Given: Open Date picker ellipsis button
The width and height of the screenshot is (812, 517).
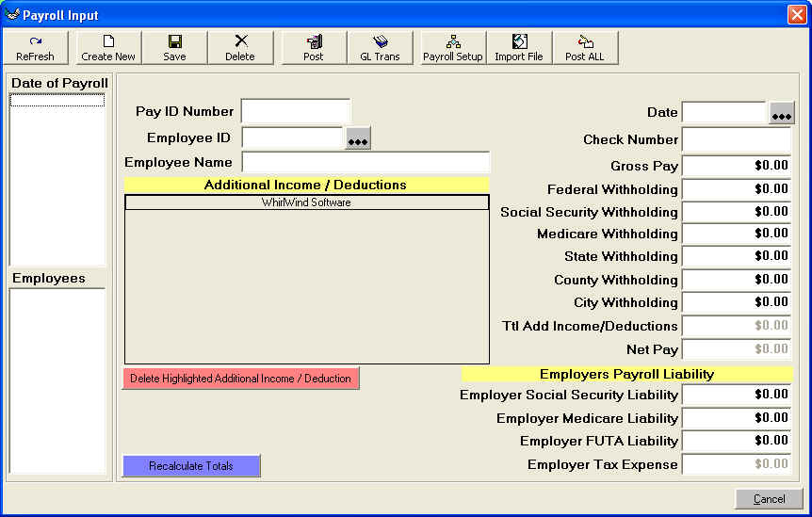Looking at the screenshot, I should (x=782, y=113).
